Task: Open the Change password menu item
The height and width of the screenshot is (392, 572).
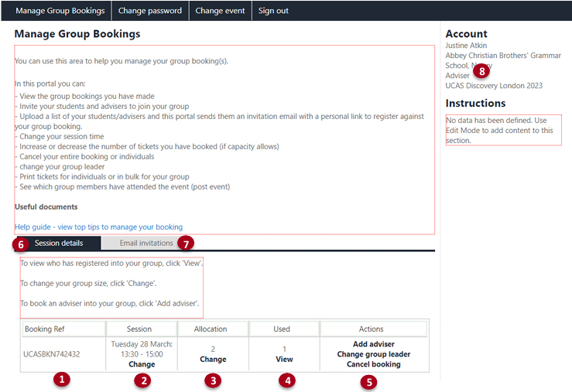Action: [150, 11]
